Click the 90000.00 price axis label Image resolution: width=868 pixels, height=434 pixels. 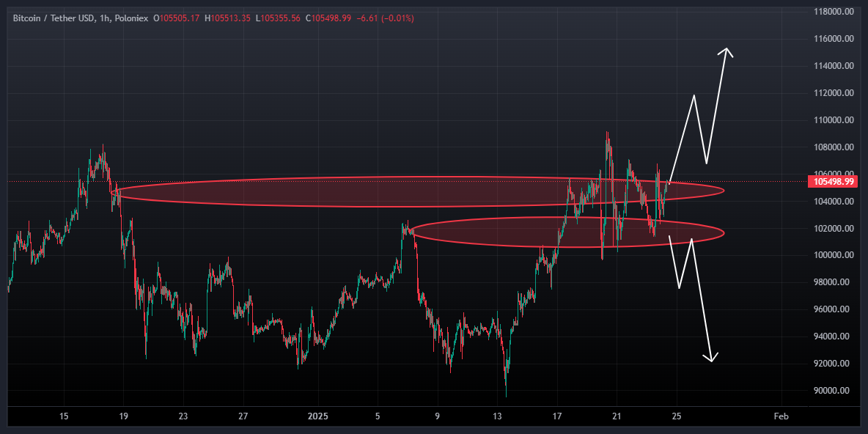[832, 391]
